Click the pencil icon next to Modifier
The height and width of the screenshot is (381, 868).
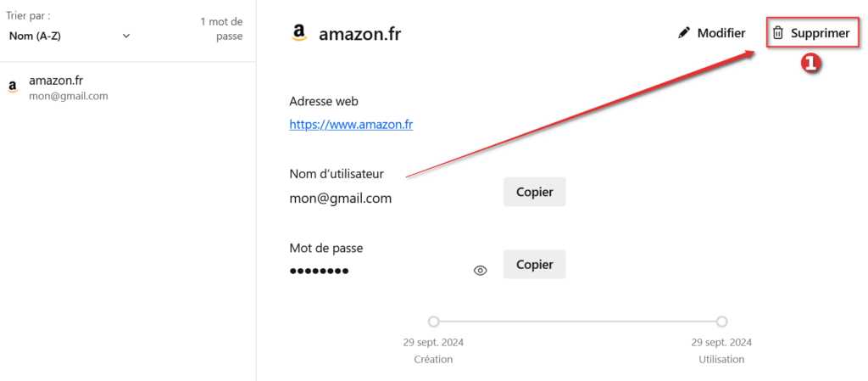(x=684, y=33)
